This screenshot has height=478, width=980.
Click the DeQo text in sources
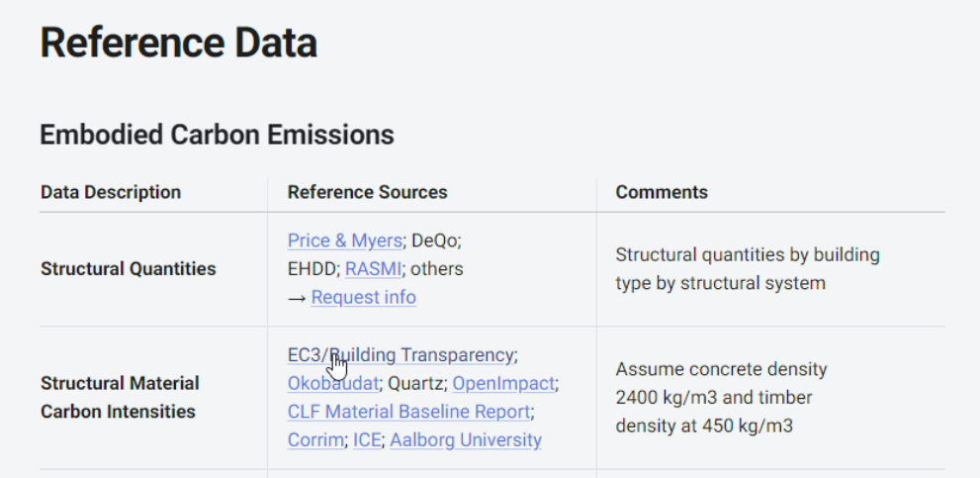tap(434, 240)
